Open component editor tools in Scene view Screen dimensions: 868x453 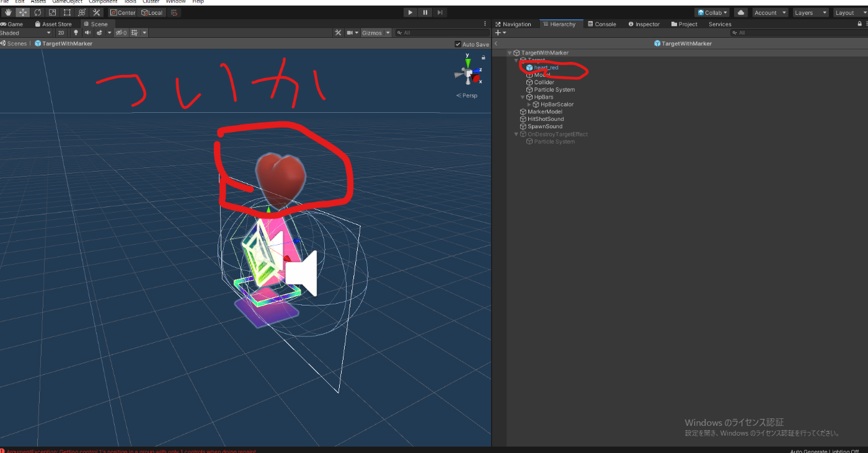[338, 33]
